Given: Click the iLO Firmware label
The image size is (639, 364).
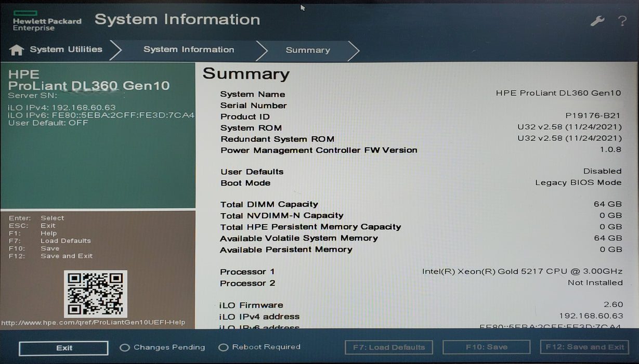Looking at the screenshot, I should (251, 305).
